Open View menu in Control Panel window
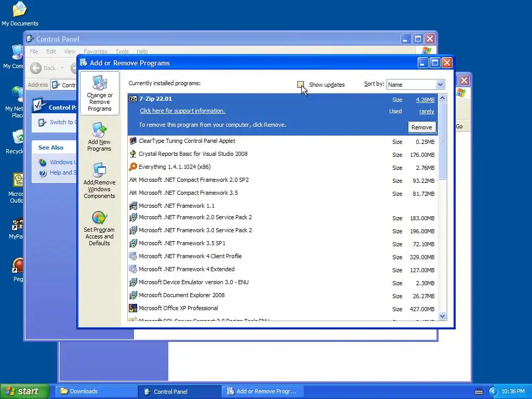This screenshot has width=532, height=399. pos(70,51)
